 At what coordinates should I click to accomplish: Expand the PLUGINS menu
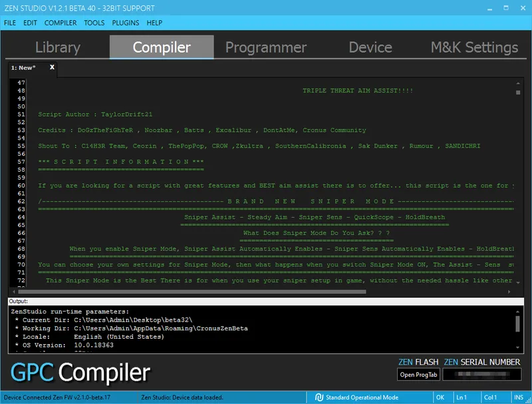[126, 23]
